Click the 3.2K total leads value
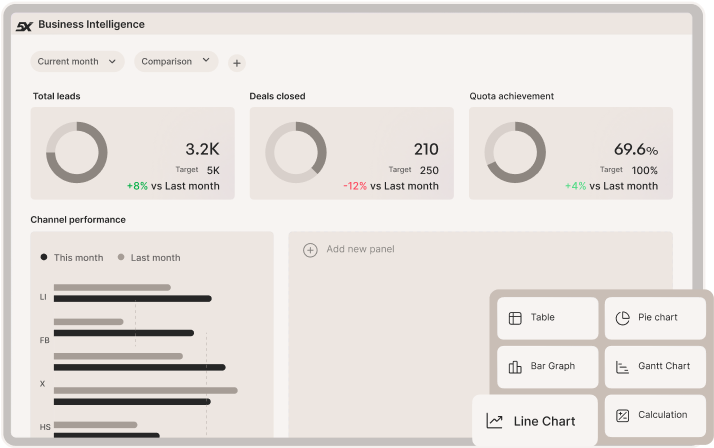This screenshot has width=714, height=448. (202, 149)
